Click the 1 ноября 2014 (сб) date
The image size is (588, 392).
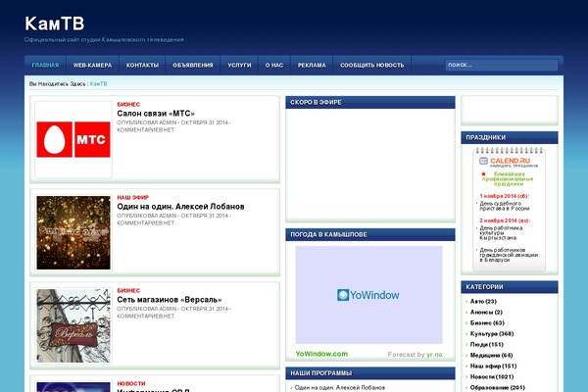[x=505, y=196]
